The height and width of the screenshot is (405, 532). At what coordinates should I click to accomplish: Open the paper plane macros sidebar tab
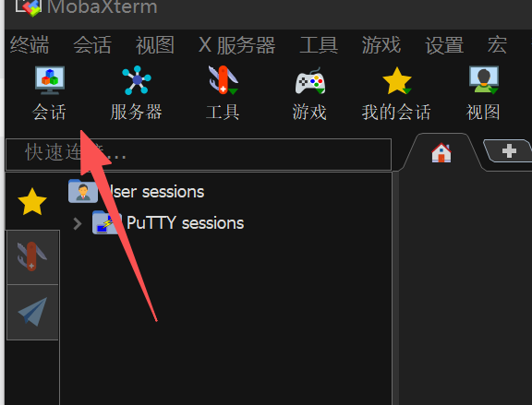click(x=32, y=312)
